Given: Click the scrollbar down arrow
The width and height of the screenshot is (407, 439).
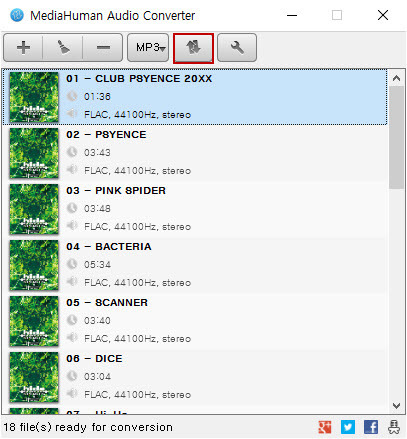Looking at the screenshot, I should coord(396,406).
